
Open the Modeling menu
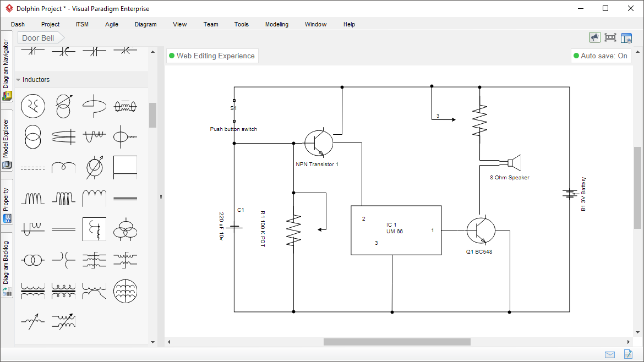click(x=276, y=24)
